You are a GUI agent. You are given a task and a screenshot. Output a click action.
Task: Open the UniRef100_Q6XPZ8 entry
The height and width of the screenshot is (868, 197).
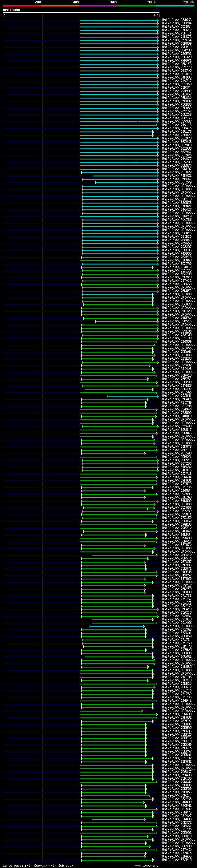177,257
